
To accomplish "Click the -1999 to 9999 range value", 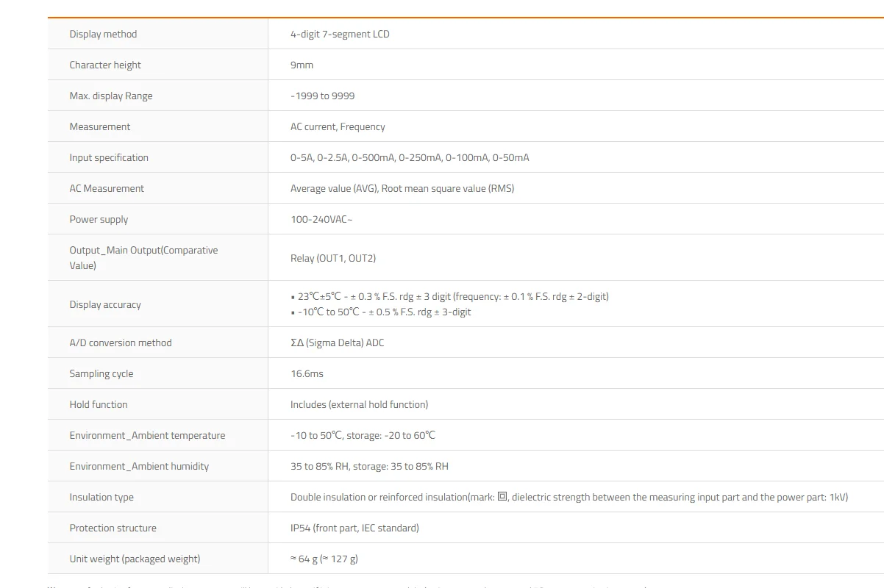I will [x=322, y=96].
